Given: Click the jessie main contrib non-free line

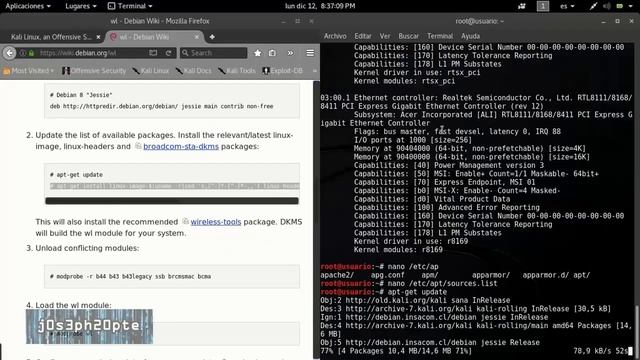Looking at the screenshot, I should coord(161,106).
